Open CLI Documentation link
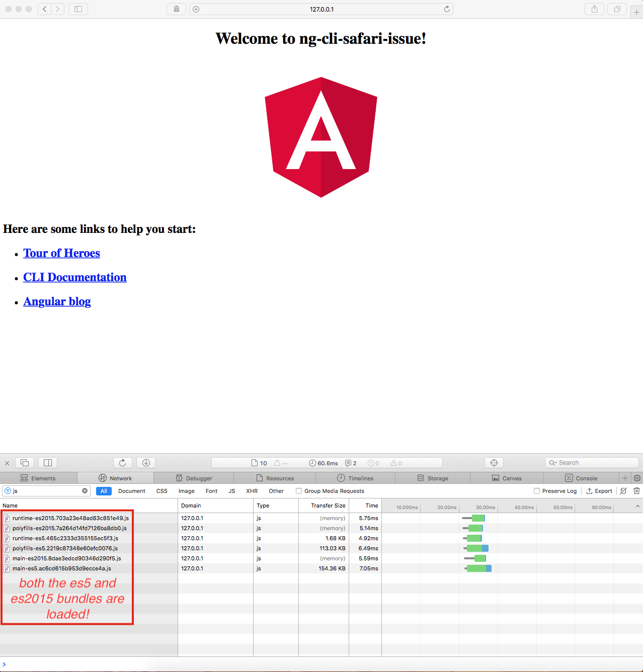This screenshot has width=643, height=672. click(x=75, y=277)
